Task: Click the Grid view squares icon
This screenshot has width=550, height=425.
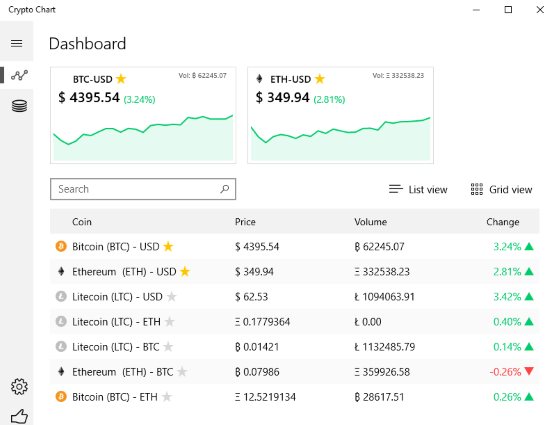Action: click(x=477, y=189)
